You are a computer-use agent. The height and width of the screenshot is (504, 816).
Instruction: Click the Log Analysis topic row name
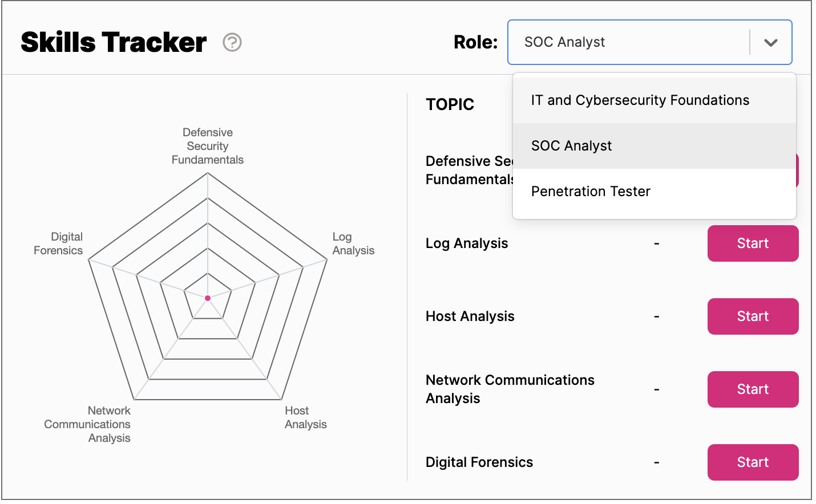coord(467,243)
